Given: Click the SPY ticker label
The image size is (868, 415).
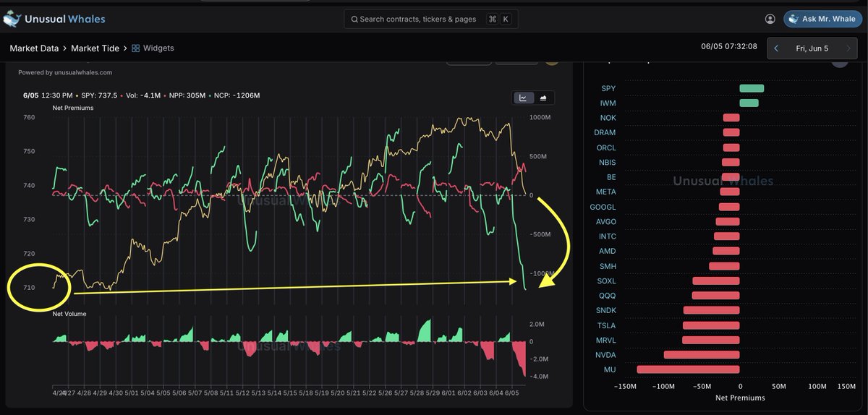Looking at the screenshot, I should pos(608,88).
